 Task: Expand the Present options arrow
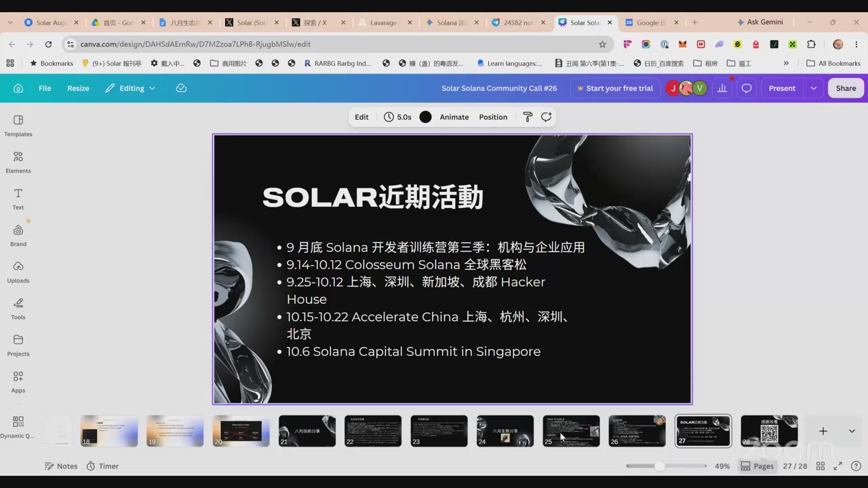pos(813,88)
